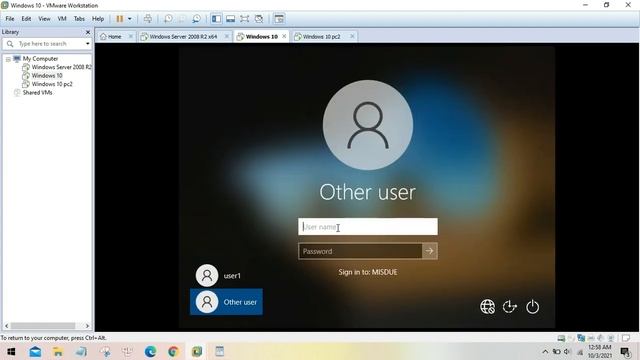Select the user1 account

click(219, 276)
